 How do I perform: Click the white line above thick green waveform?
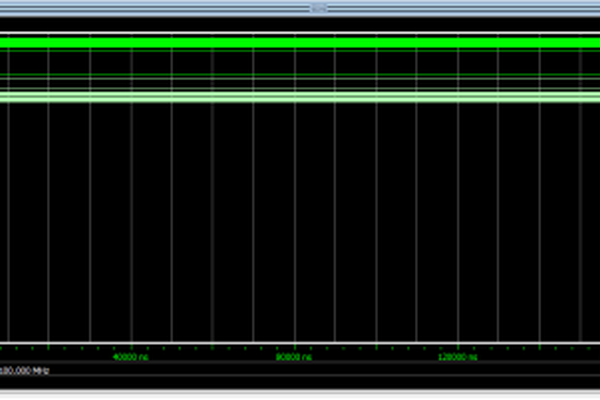tap(300, 35)
